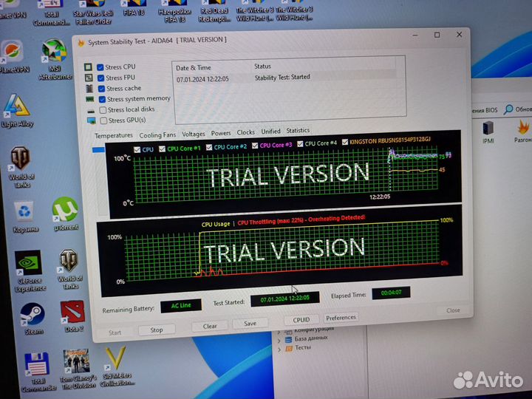Image resolution: width=532 pixels, height=399 pixels.
Task: Open Sid Meier's Civilization shortcut
Action: [x=117, y=366]
